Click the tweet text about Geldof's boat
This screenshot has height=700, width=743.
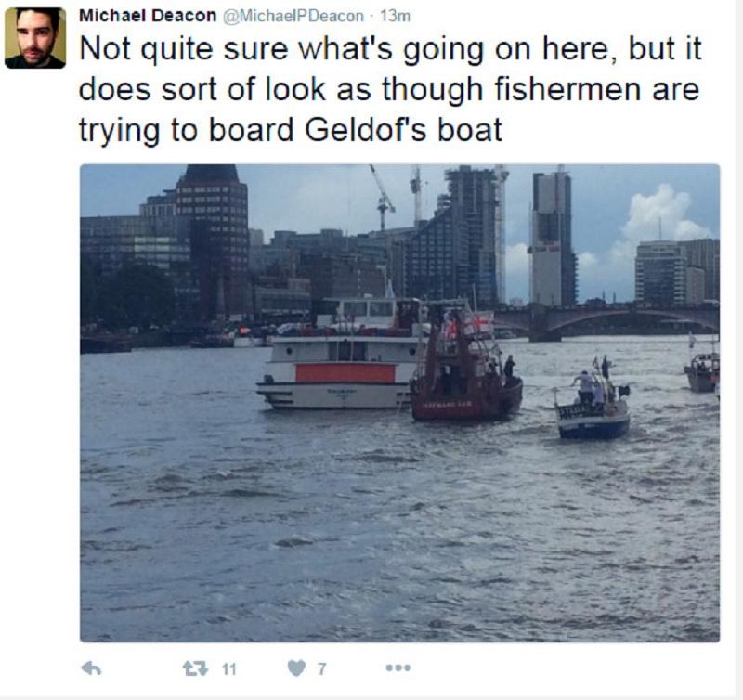389,89
